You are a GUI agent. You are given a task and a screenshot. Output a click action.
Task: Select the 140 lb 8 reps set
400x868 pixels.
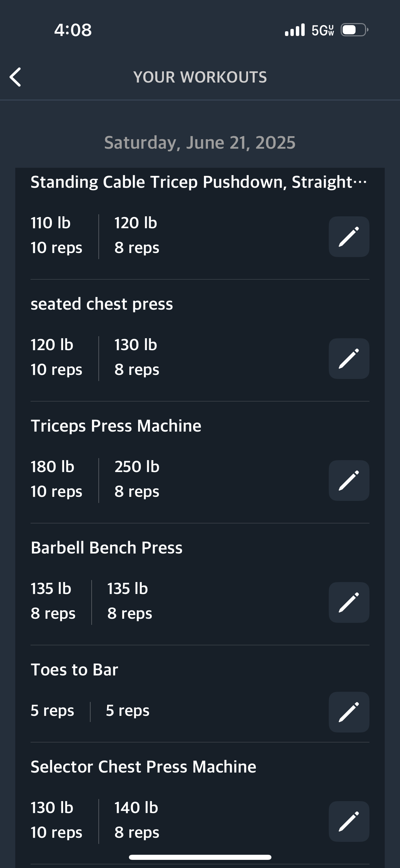tap(137, 820)
